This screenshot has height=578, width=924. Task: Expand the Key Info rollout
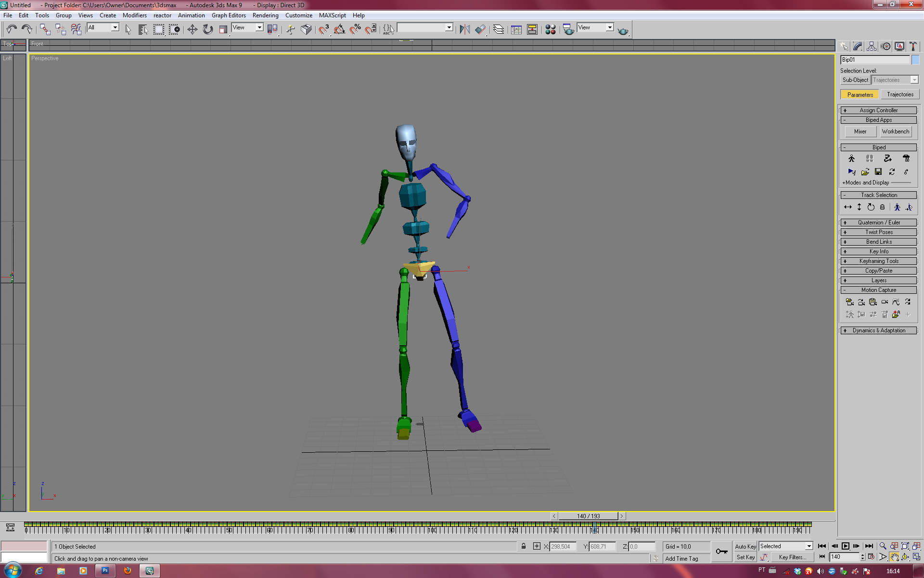(x=878, y=251)
